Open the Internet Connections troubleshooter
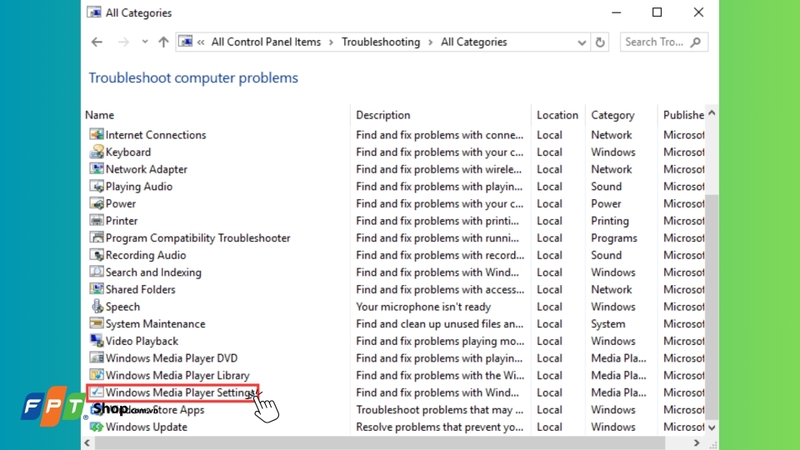Screen dimensions: 800x450 coord(156,135)
